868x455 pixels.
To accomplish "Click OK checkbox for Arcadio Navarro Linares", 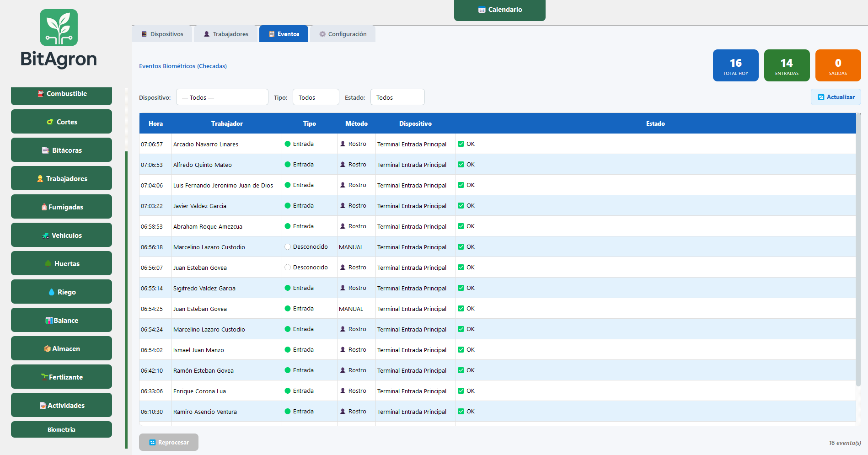I will tap(461, 144).
